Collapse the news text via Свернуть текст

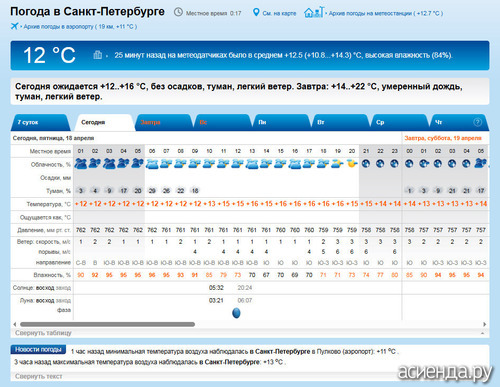(x=38, y=376)
